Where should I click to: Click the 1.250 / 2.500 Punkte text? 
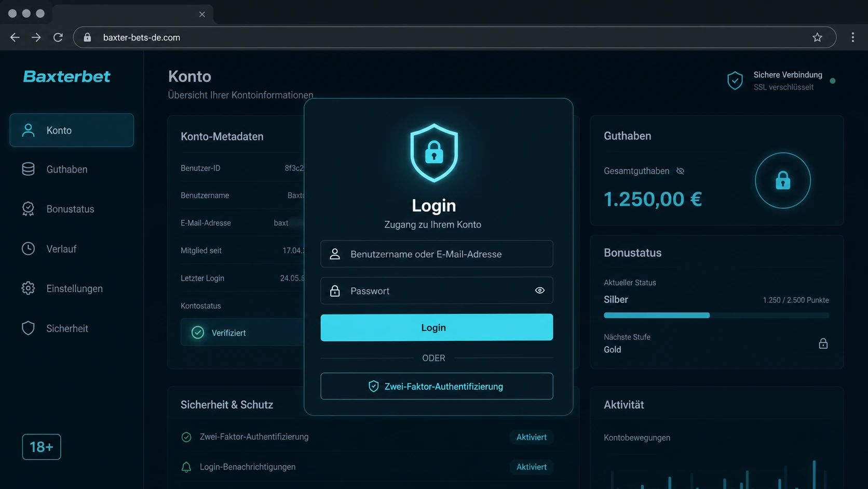[796, 300]
